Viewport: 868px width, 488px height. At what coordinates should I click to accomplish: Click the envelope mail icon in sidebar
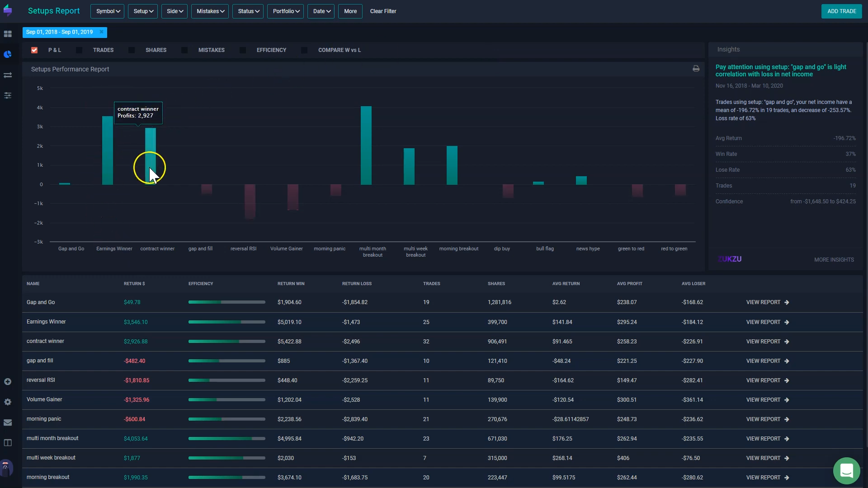pyautogui.click(x=8, y=422)
